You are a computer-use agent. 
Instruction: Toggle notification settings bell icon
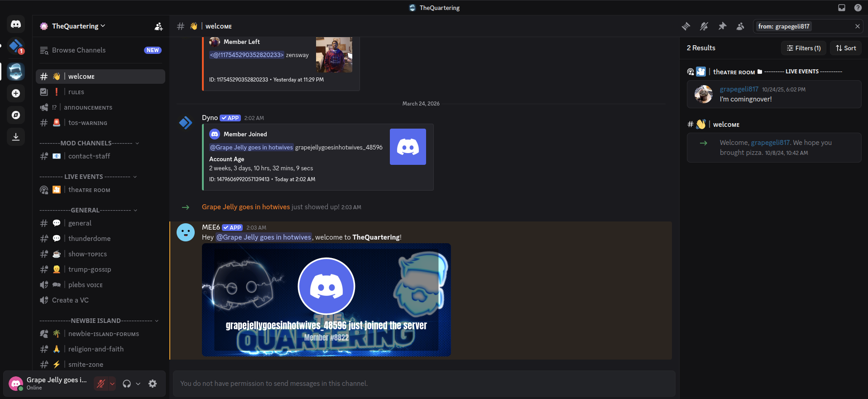[704, 26]
